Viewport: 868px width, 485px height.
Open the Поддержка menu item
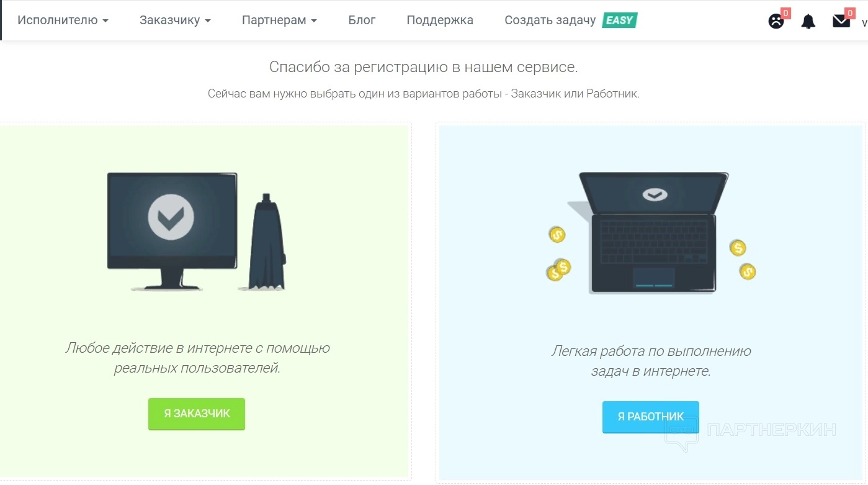(x=440, y=20)
